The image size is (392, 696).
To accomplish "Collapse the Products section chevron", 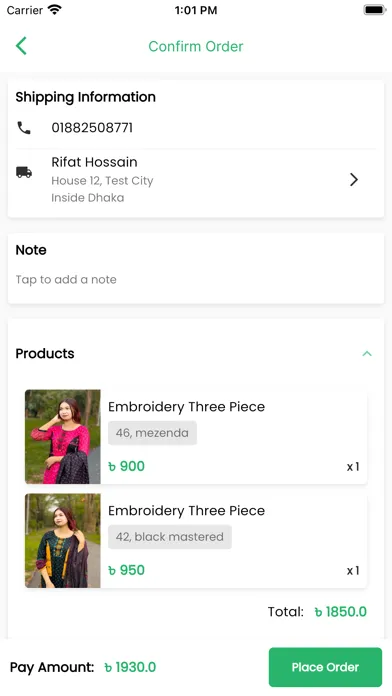I will [x=367, y=354].
